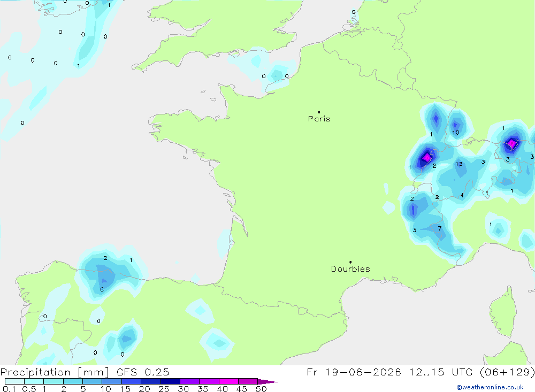Image resolution: width=535 pixels, height=392 pixels.
Task: Click the Paris city label
Action: [x=319, y=119]
